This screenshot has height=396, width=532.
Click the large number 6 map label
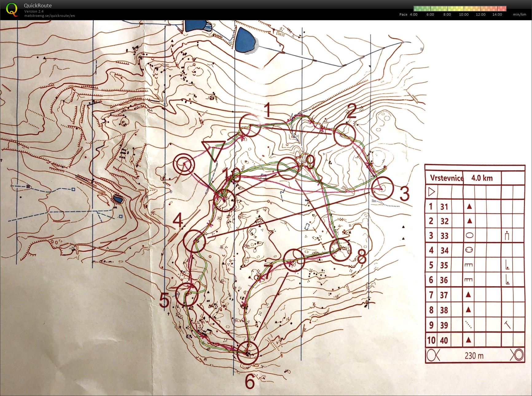tap(250, 382)
